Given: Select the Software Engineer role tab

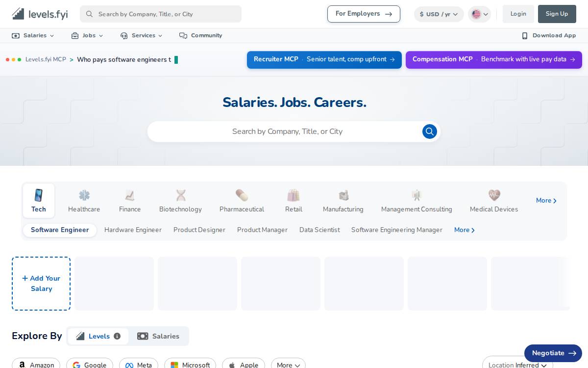Looking at the screenshot, I should tap(60, 230).
